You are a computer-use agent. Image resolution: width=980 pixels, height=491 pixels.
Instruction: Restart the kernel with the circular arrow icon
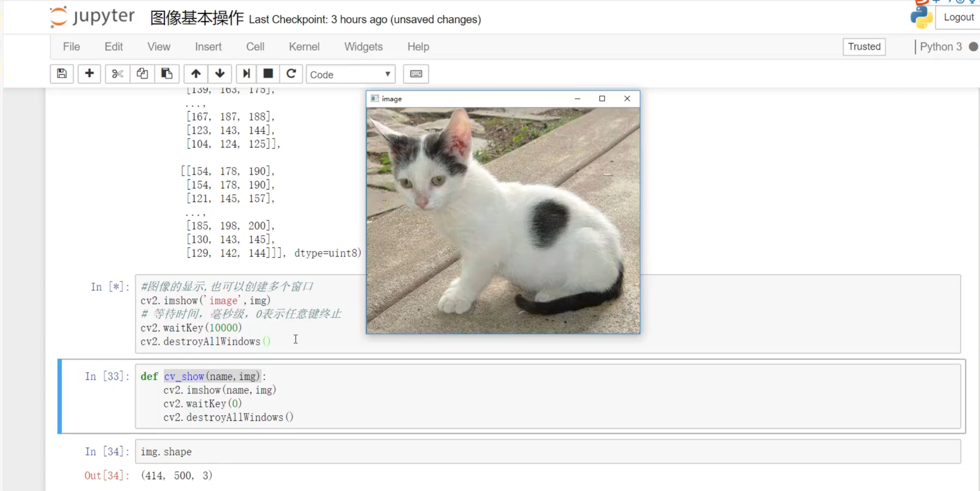click(291, 74)
